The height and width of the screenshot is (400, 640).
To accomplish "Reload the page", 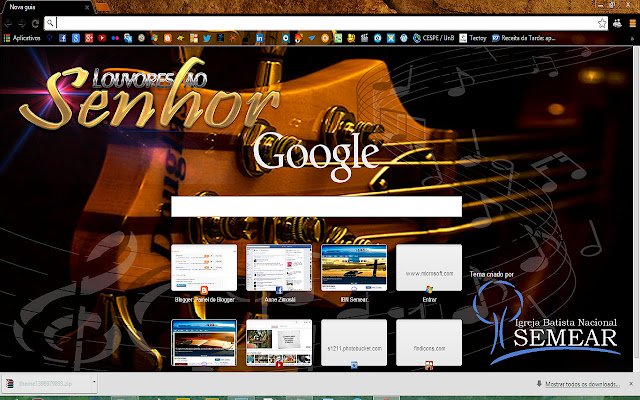I will tap(36, 23).
